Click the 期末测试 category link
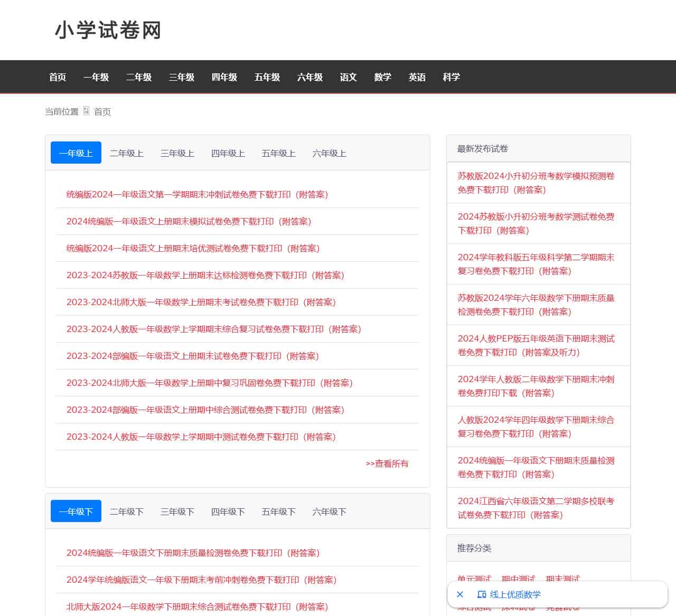This screenshot has height=616, width=676. click(563, 579)
